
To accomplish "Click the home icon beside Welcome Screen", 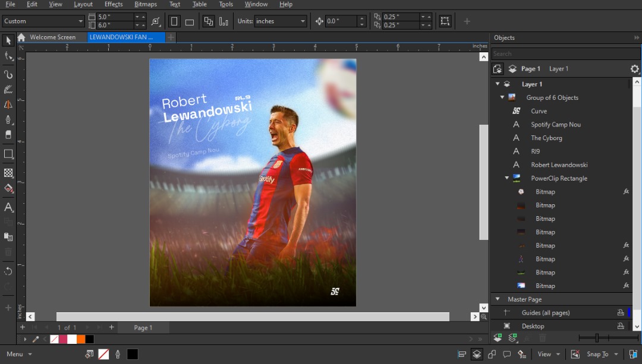I will point(22,37).
